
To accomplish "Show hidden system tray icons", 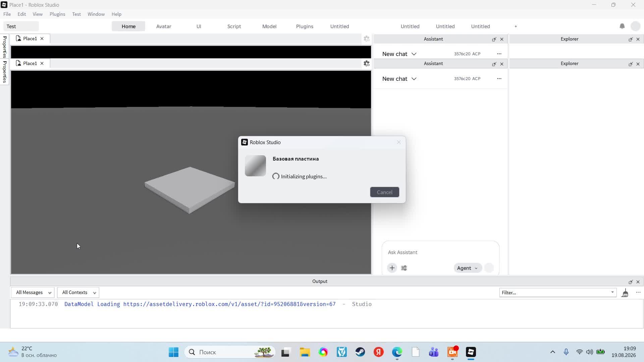I will pyautogui.click(x=553, y=352).
